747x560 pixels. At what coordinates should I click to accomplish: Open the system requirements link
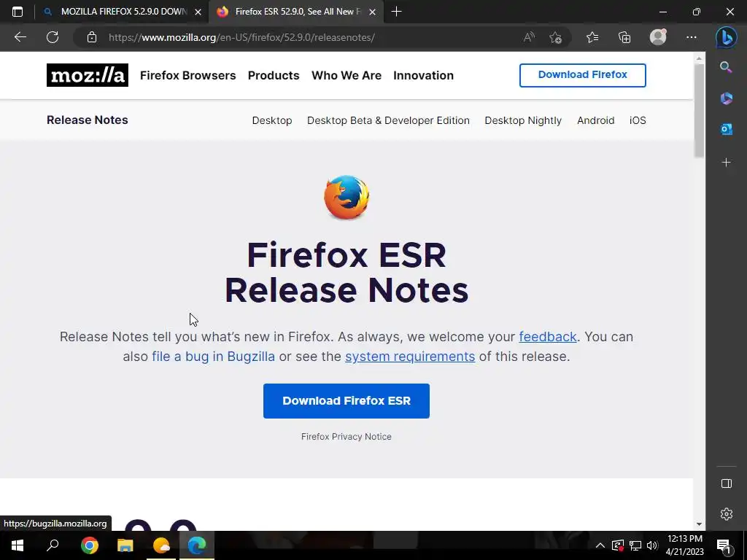pyautogui.click(x=410, y=356)
